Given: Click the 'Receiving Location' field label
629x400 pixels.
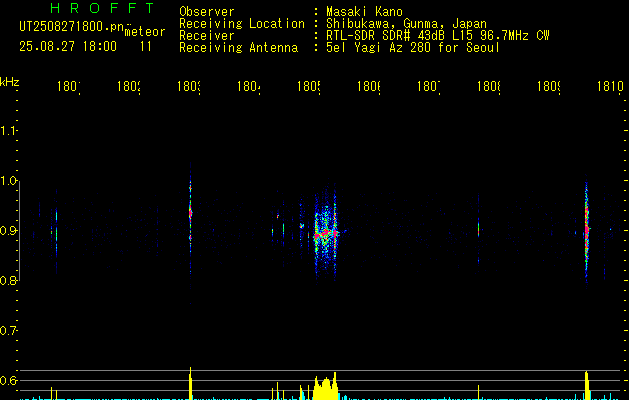Looking at the screenshot, I should coord(242,24).
